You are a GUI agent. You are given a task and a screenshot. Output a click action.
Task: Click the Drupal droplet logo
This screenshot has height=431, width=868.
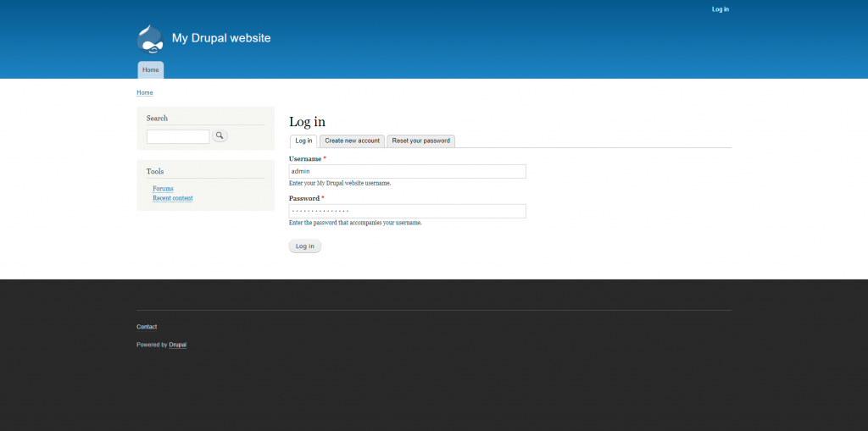150,39
